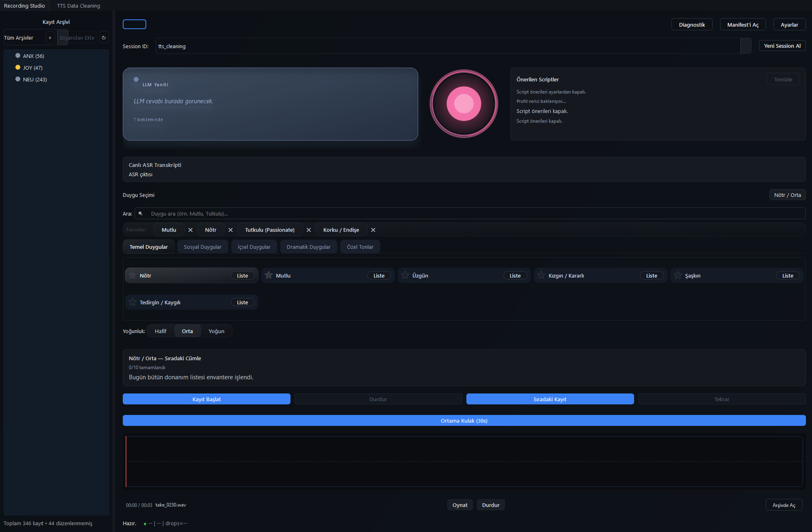Image resolution: width=812 pixels, height=532 pixels.
Task: Set intensity to Hafif
Action: (160, 331)
